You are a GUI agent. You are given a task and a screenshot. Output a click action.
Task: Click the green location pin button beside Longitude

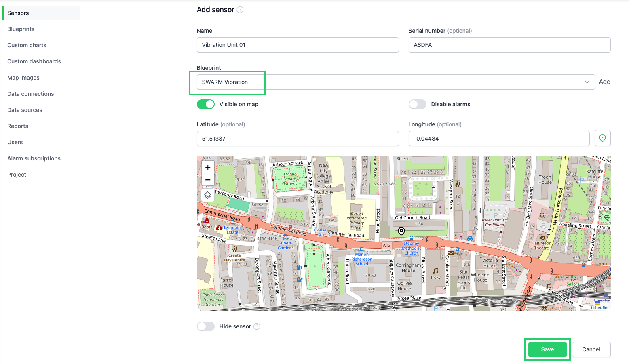pos(602,138)
